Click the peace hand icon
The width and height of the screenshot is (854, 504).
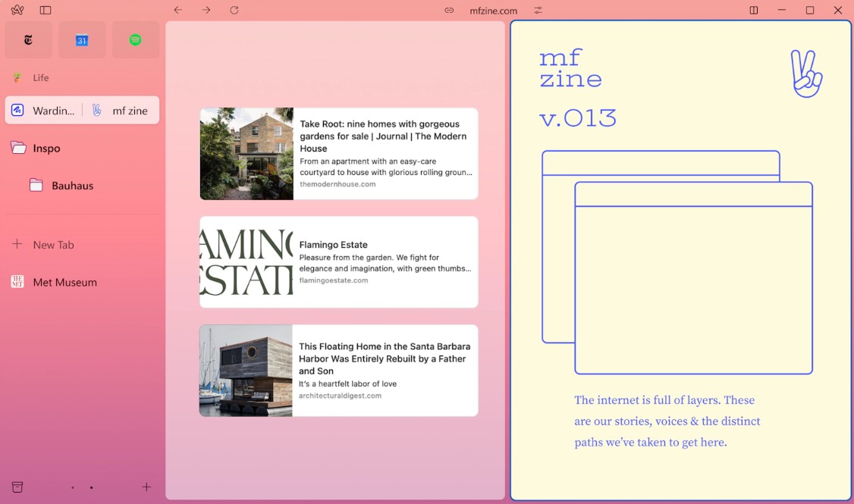coord(807,74)
